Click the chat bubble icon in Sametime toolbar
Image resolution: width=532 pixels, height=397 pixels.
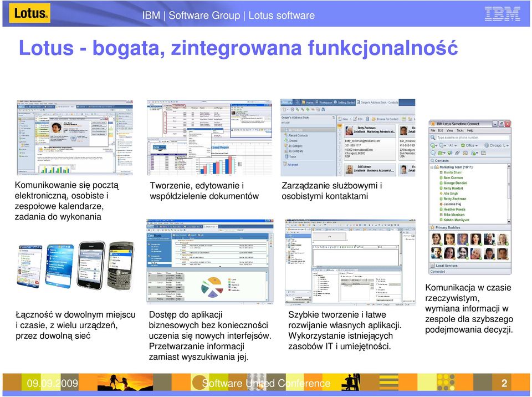pos(433,153)
